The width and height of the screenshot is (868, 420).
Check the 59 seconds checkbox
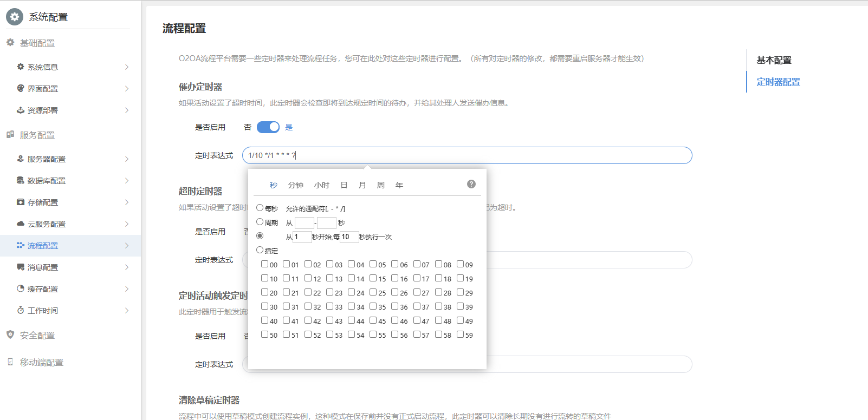click(x=460, y=334)
